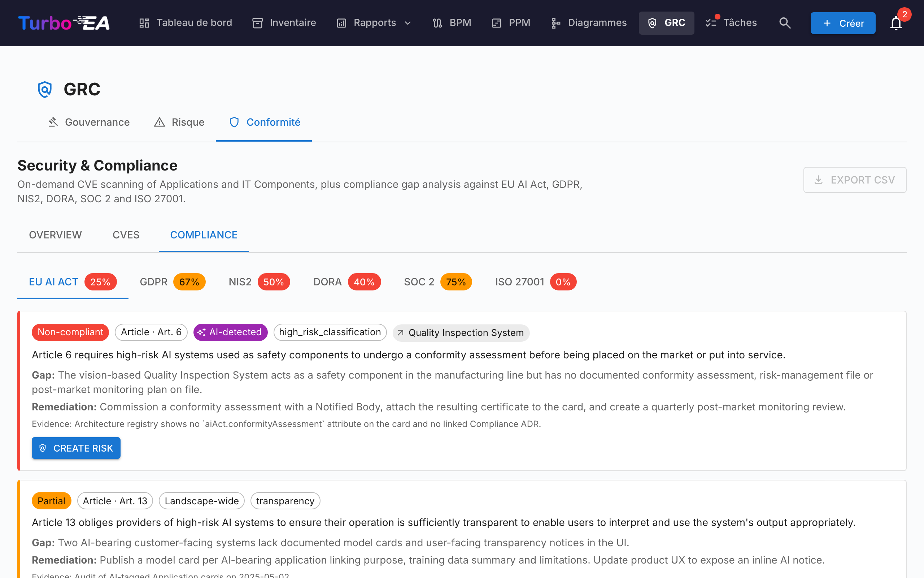Viewport: 924px width, 578px height.
Task: Click the download icon in Export CSV
Action: [x=818, y=180]
